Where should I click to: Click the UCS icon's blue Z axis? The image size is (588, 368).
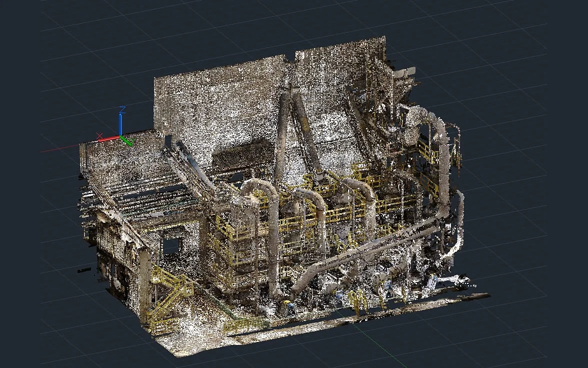click(x=121, y=124)
